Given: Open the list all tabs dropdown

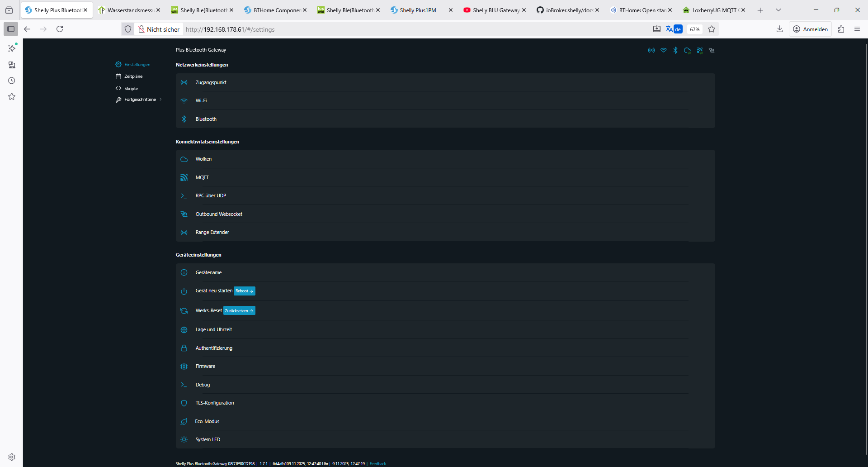Looking at the screenshot, I should (x=778, y=10).
